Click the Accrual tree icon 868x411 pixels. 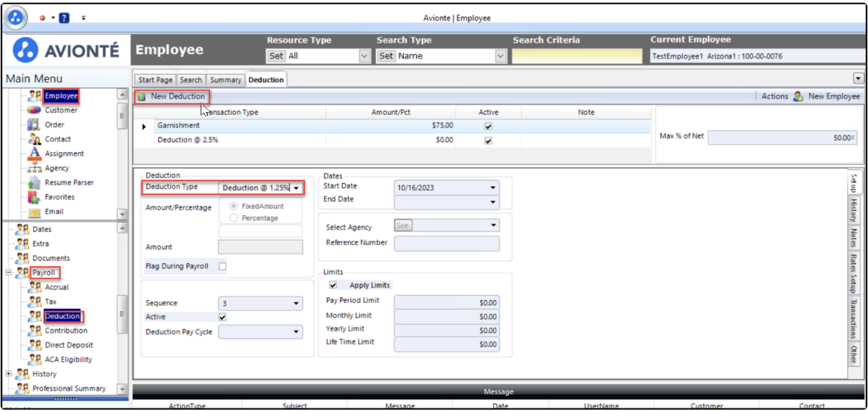click(x=35, y=287)
